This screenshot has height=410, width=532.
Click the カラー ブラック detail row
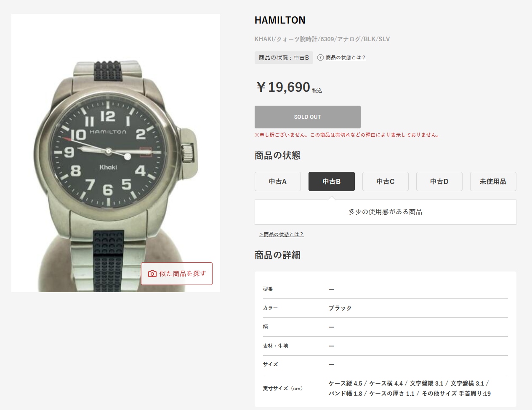pos(386,308)
